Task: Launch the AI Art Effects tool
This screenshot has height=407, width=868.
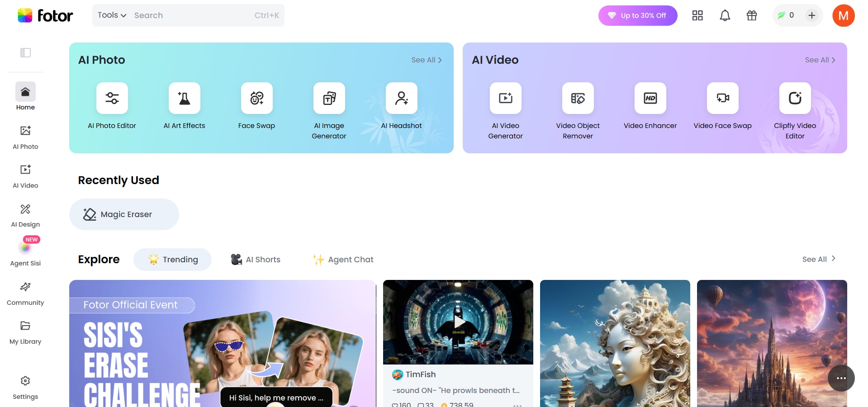Action: pos(185,106)
